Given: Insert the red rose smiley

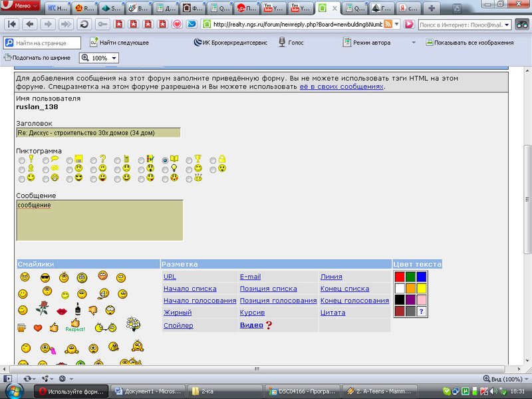Looking at the screenshot, I should pos(42,308).
